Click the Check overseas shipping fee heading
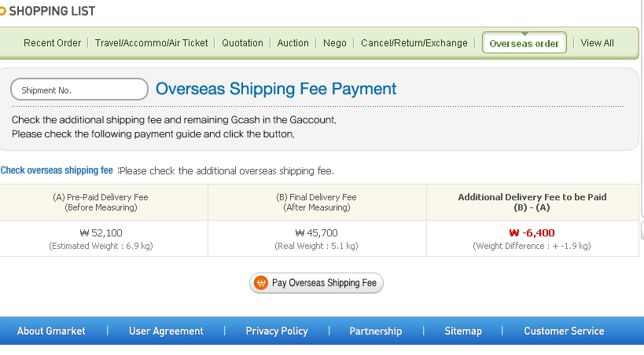 point(57,170)
